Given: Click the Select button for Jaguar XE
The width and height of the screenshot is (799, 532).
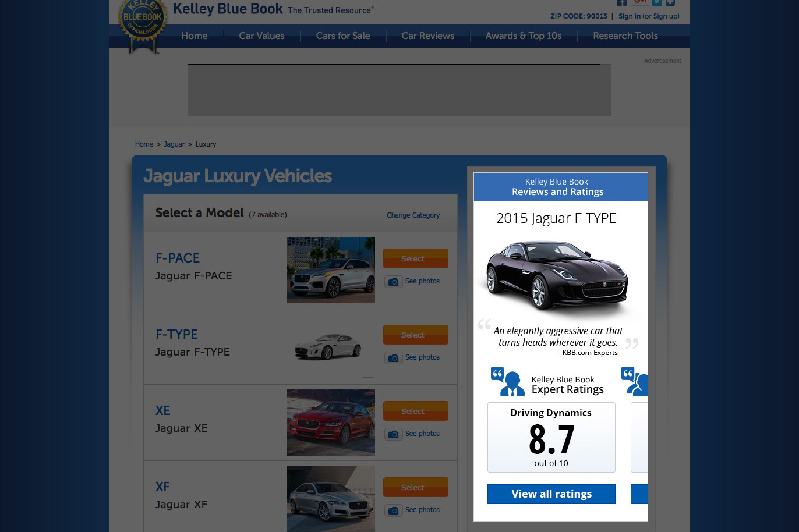Looking at the screenshot, I should (x=416, y=411).
